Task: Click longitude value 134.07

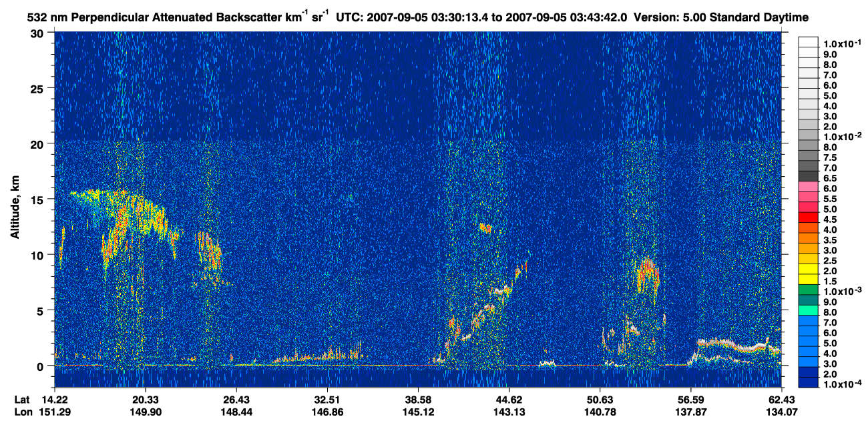Action: pyautogui.click(x=781, y=412)
